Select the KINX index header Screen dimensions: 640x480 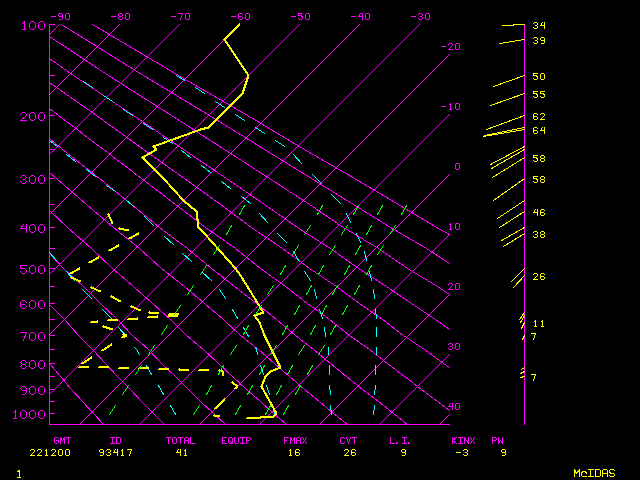tap(462, 440)
